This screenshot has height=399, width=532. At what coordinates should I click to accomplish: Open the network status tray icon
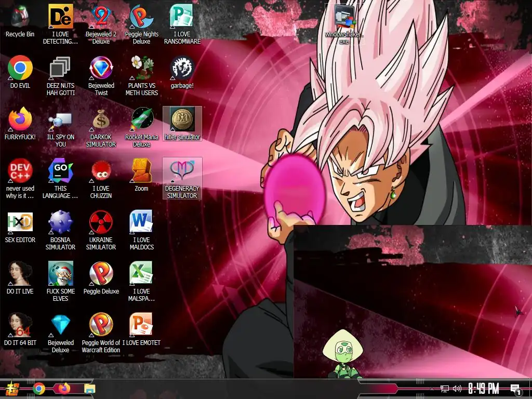pyautogui.click(x=445, y=389)
